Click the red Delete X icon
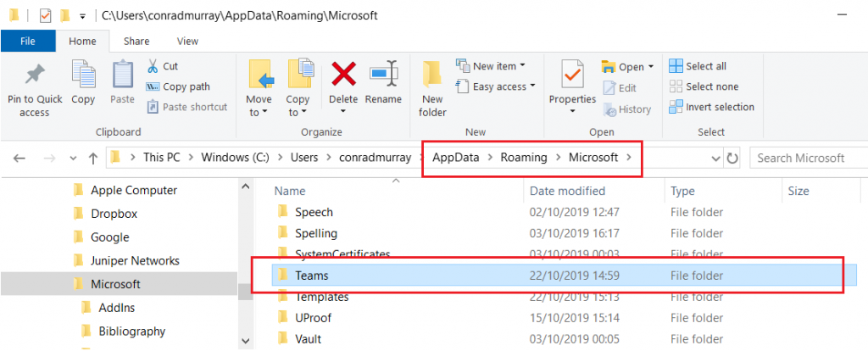868x351 pixels. [x=343, y=75]
